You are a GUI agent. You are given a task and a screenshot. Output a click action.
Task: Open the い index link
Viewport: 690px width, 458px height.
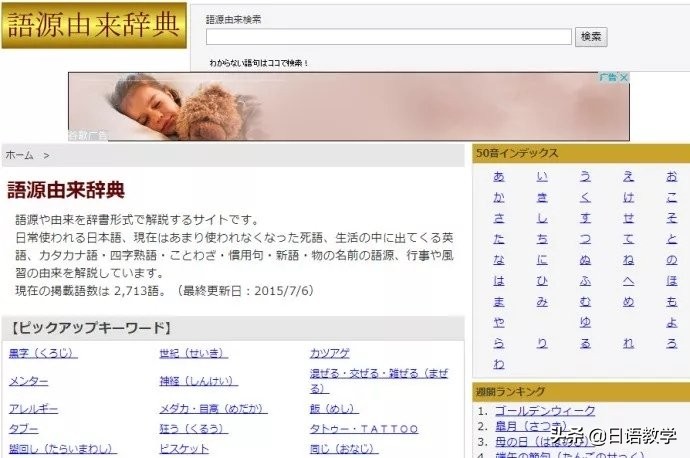click(542, 176)
